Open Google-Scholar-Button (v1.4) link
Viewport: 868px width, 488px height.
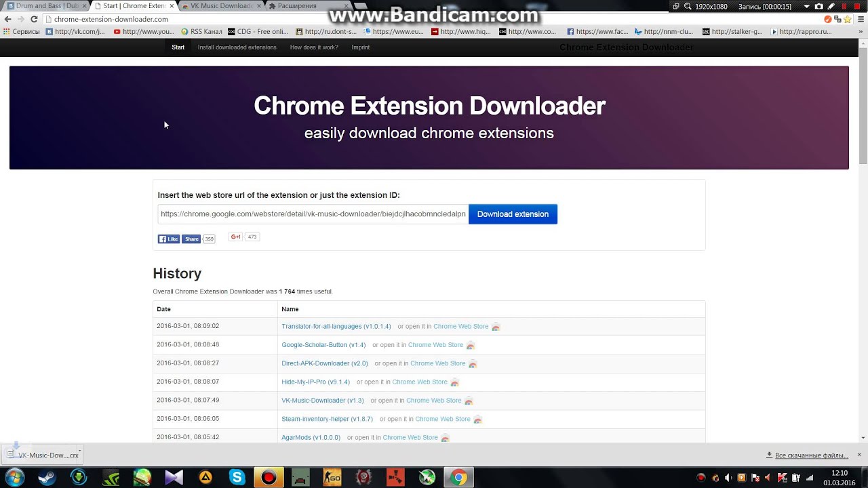pos(323,345)
